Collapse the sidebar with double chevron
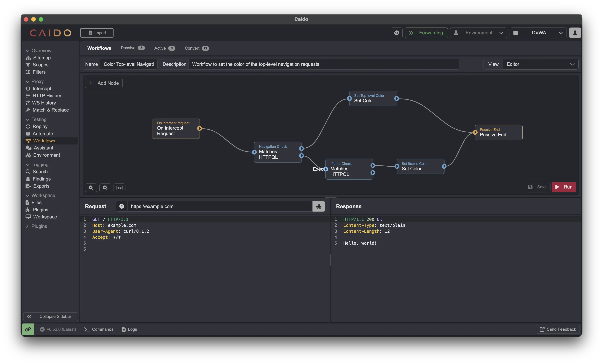The image size is (603, 364). [50, 316]
